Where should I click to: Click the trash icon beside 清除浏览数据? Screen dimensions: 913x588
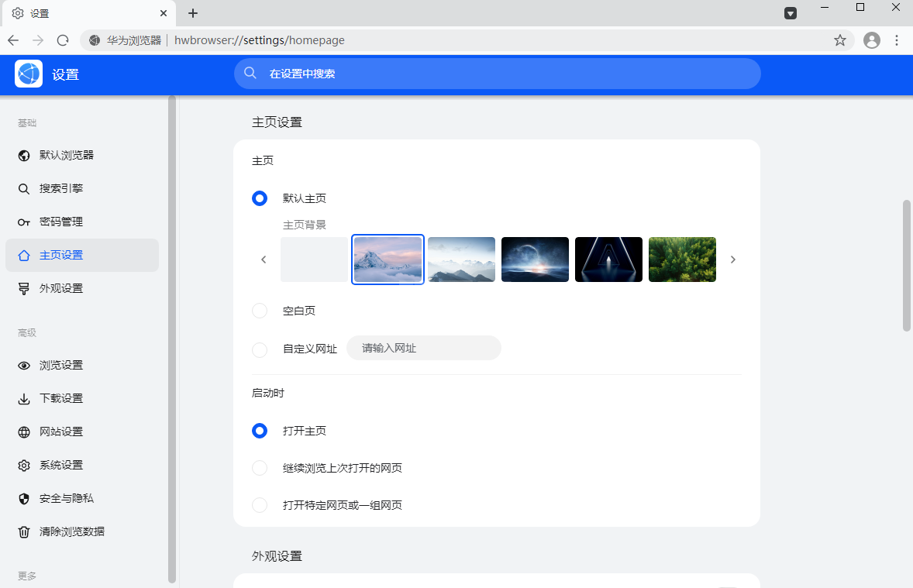pos(24,532)
